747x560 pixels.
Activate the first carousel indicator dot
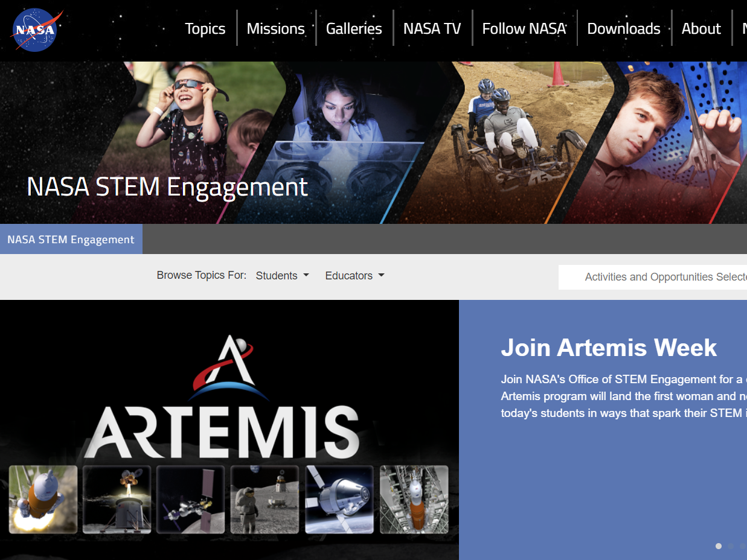coord(719,546)
